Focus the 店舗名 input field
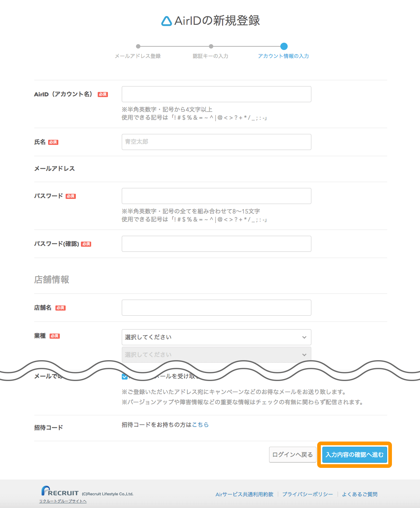Image resolution: width=420 pixels, height=508 pixels. pyautogui.click(x=217, y=308)
